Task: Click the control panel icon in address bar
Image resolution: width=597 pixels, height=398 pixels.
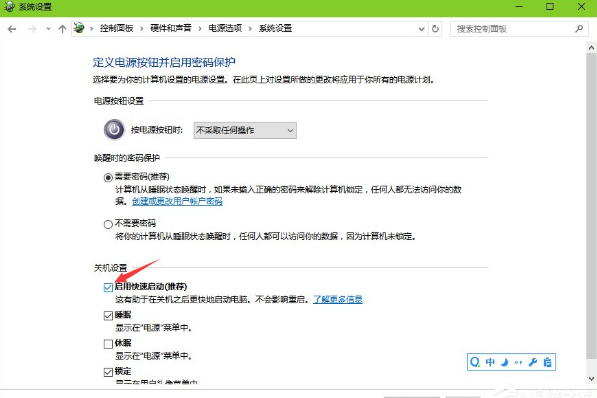Action: coord(79,28)
